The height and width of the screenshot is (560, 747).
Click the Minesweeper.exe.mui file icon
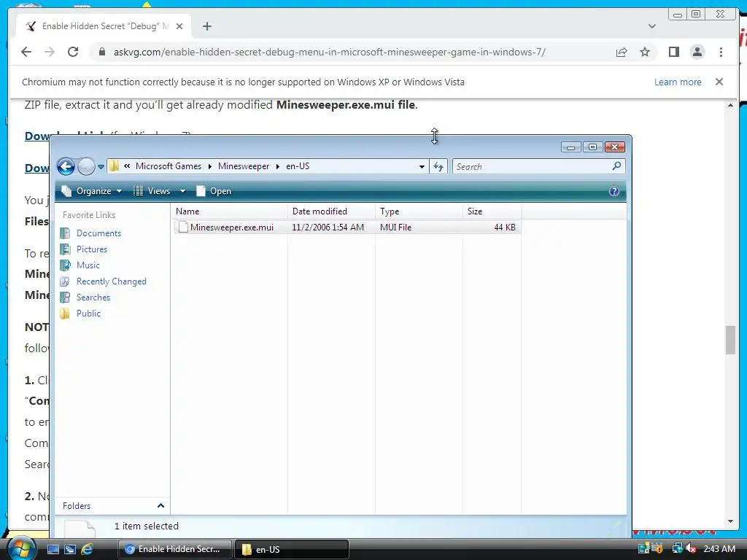tap(183, 227)
